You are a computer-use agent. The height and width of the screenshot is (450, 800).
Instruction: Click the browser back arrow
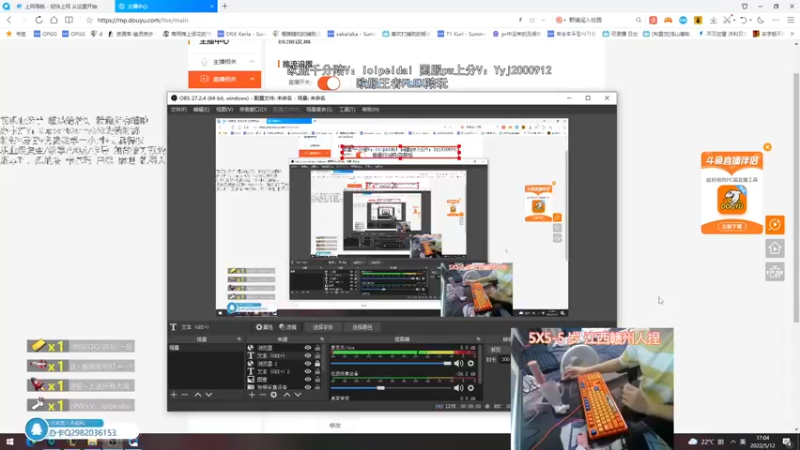9,20
